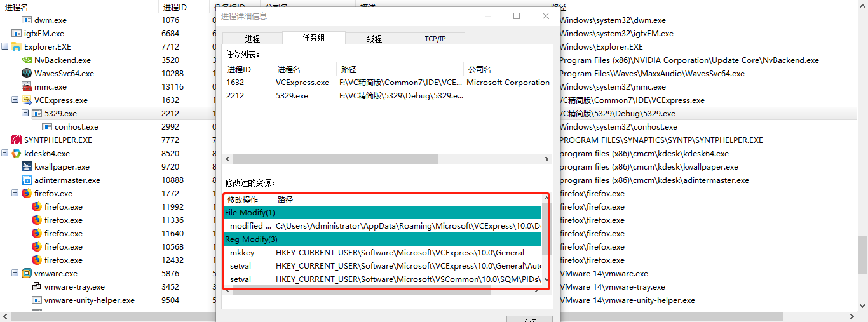The image size is (868, 322).
Task: Click Microsoft Corporation company cell
Action: pyautogui.click(x=508, y=83)
